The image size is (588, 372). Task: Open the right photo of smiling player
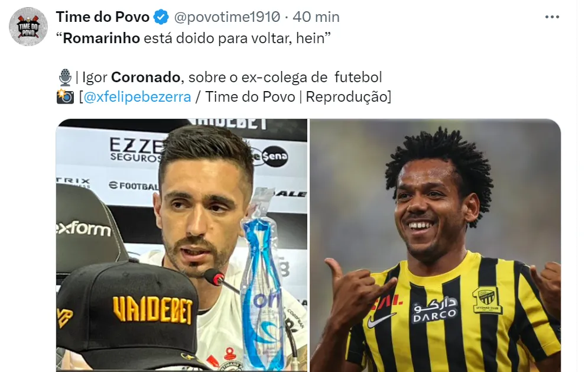click(x=436, y=245)
